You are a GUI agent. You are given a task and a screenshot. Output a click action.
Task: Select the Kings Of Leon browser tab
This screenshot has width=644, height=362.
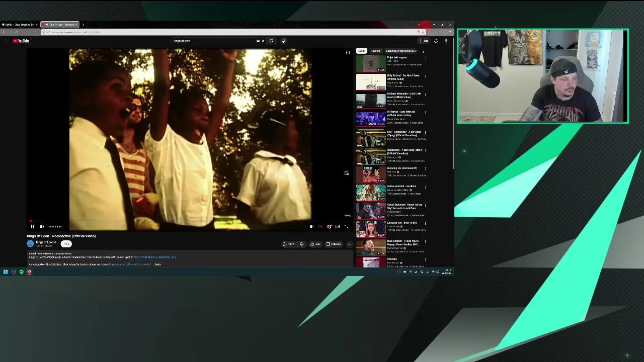[x=59, y=24]
